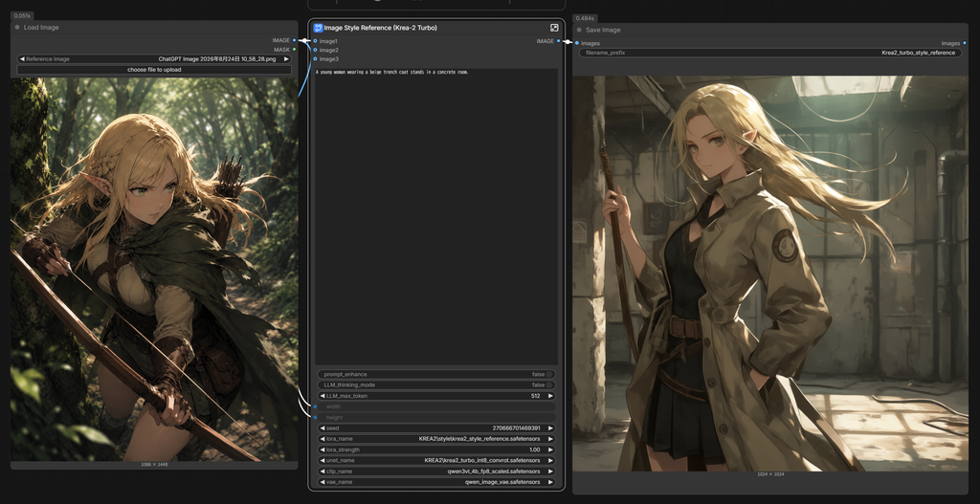Click the image1 input socket
980x504 pixels.
point(315,41)
